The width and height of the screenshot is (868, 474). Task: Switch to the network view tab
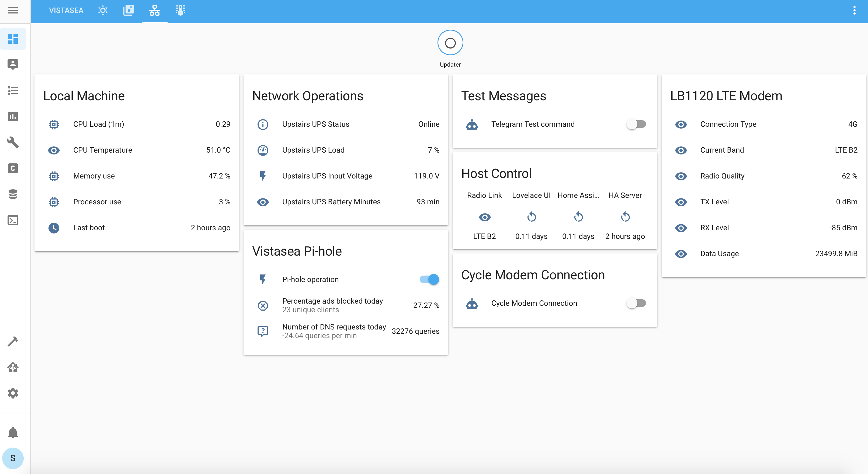point(154,10)
